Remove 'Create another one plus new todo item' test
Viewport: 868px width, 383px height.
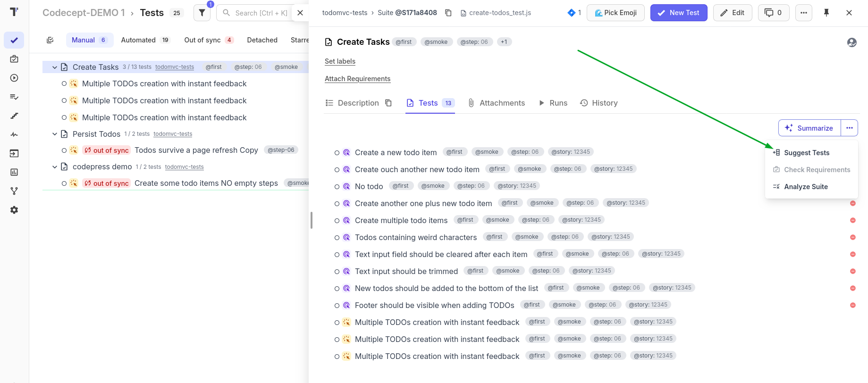tap(853, 203)
